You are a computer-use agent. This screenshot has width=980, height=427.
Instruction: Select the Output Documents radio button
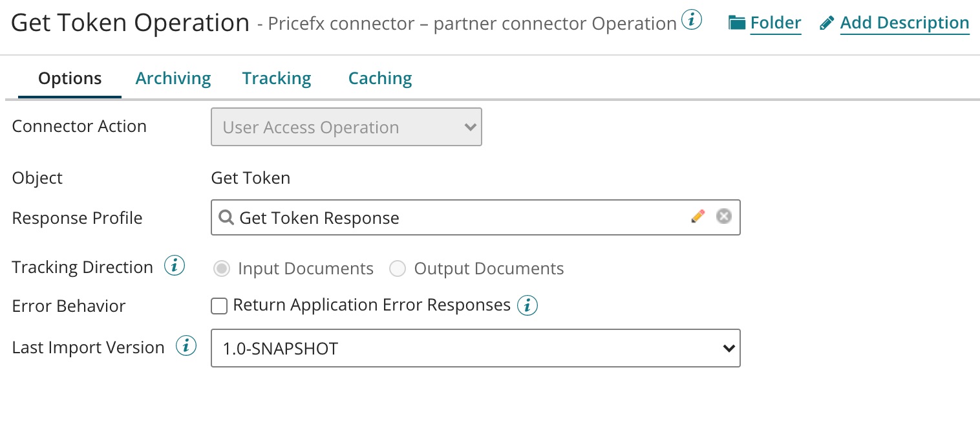[x=398, y=268]
